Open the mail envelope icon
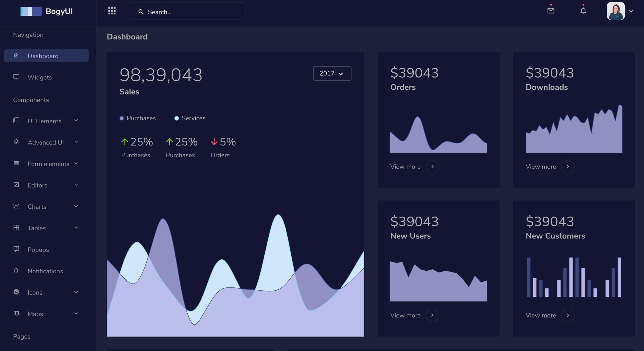The width and height of the screenshot is (644, 351). [x=551, y=11]
